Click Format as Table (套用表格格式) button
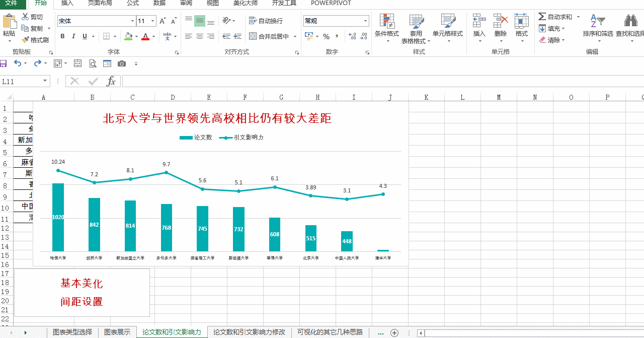The image size is (644, 338). [416, 29]
